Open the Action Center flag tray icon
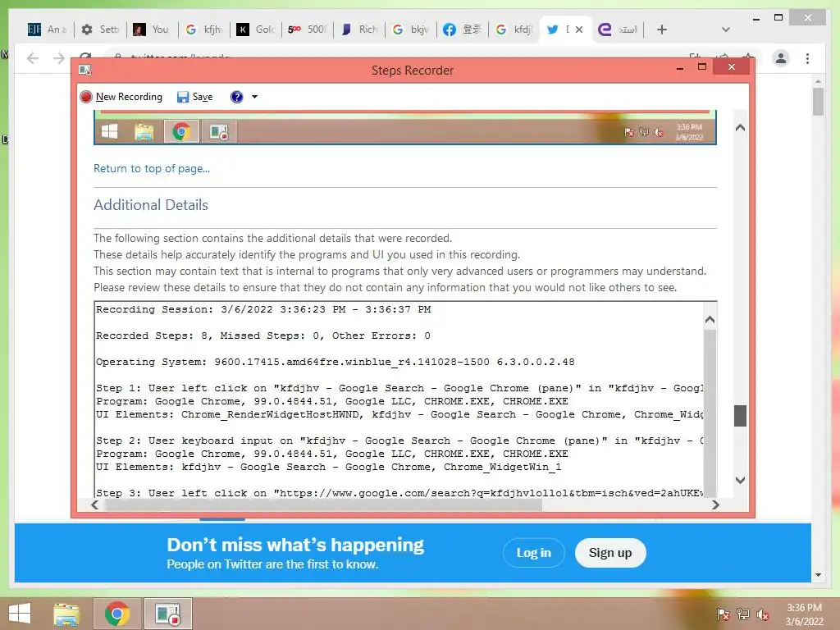Viewport: 840px width, 630px height. click(x=724, y=614)
